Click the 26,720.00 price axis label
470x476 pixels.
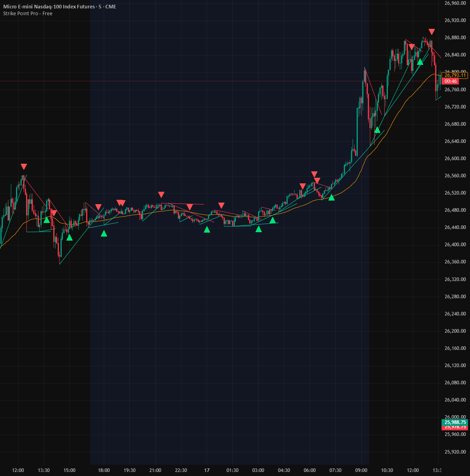point(455,107)
